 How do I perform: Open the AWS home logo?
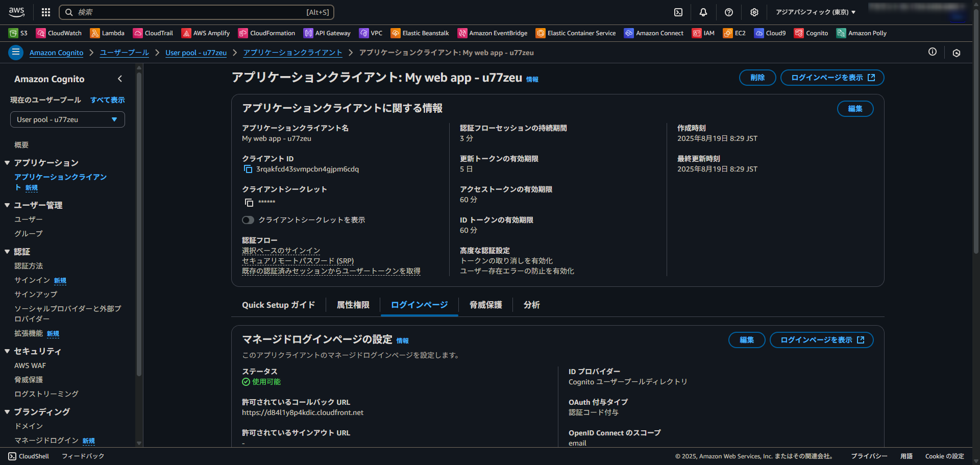16,12
